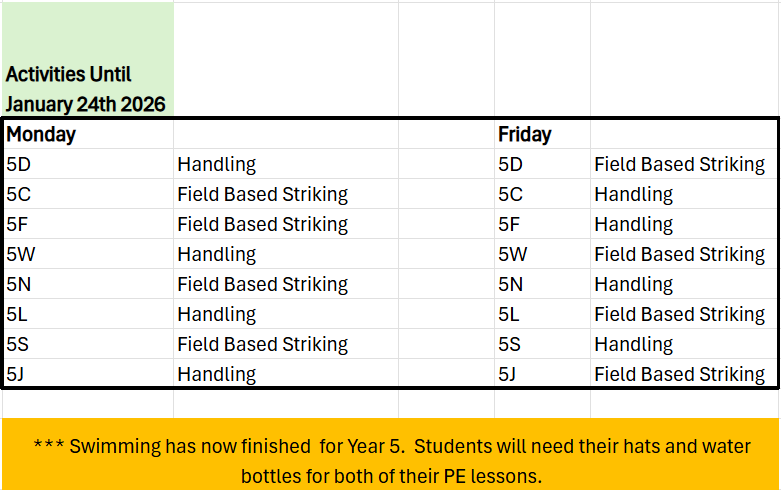Click the orange swimming finished notice
This screenshot has height=490, width=781.
(x=390, y=459)
